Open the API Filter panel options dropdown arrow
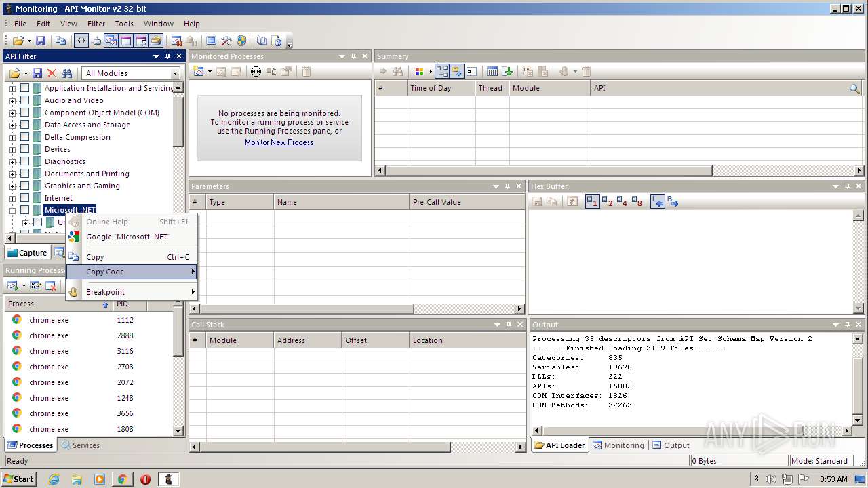This screenshot has height=488, width=868. [156, 56]
